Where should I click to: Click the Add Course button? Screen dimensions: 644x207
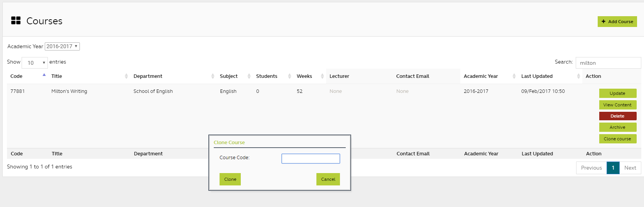tap(617, 22)
